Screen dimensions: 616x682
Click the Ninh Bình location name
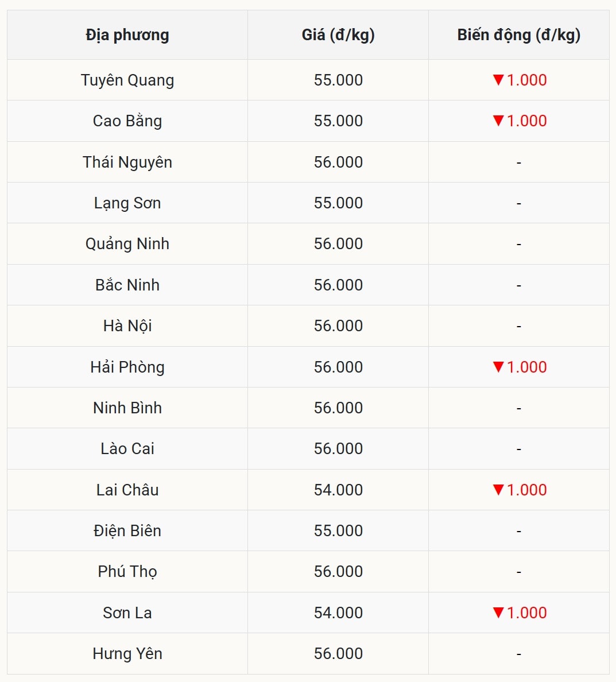127,408
